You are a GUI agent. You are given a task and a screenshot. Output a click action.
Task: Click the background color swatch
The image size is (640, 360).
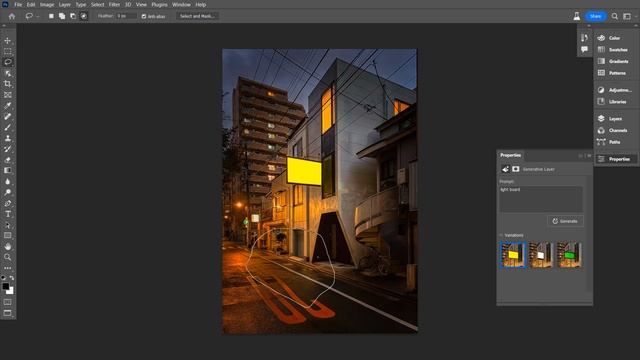coord(10,291)
